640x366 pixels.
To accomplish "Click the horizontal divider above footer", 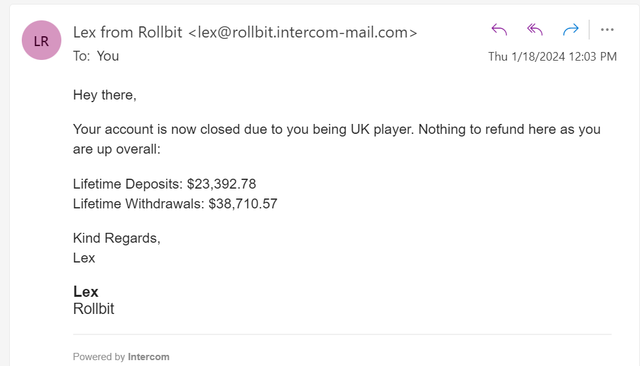I will click(x=342, y=335).
